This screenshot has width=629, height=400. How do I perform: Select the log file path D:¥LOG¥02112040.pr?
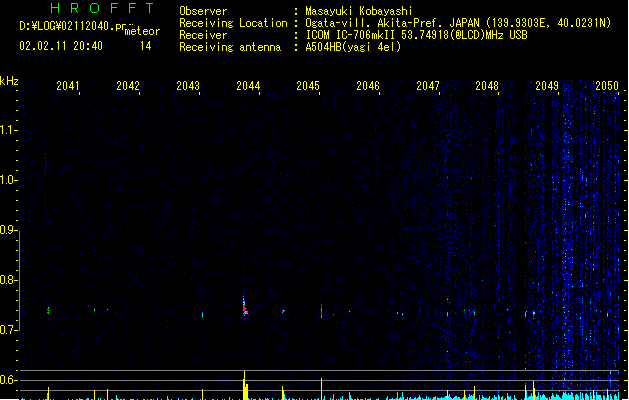[73, 26]
